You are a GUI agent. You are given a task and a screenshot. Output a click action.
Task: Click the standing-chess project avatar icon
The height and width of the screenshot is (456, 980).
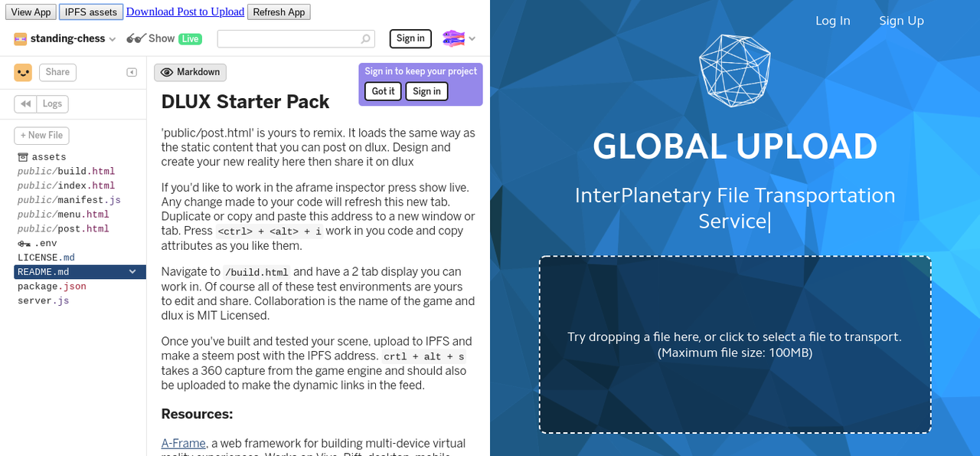point(21,39)
